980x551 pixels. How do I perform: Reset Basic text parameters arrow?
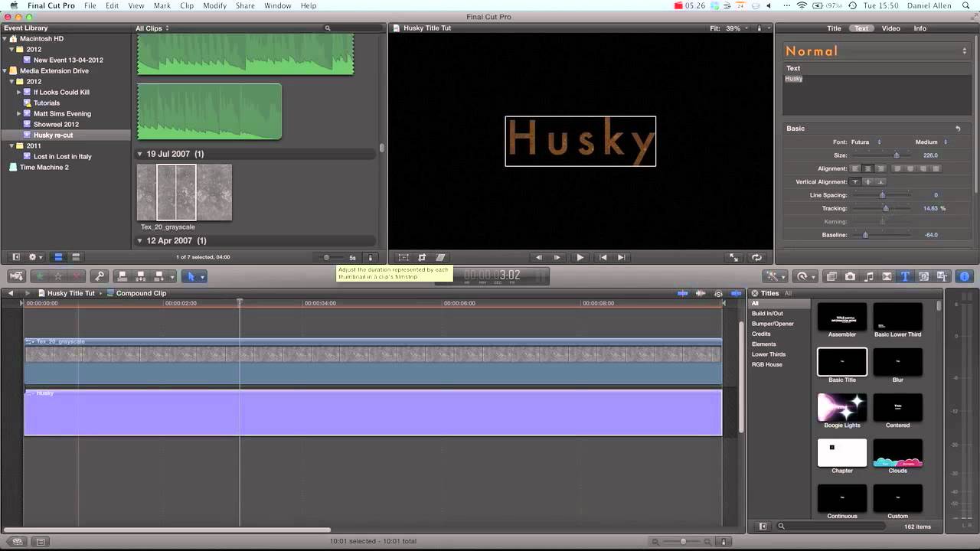tap(958, 129)
